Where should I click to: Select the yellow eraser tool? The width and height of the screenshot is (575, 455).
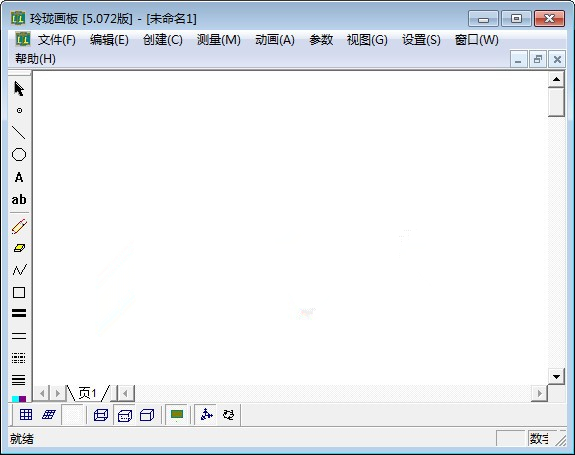[x=19, y=248]
